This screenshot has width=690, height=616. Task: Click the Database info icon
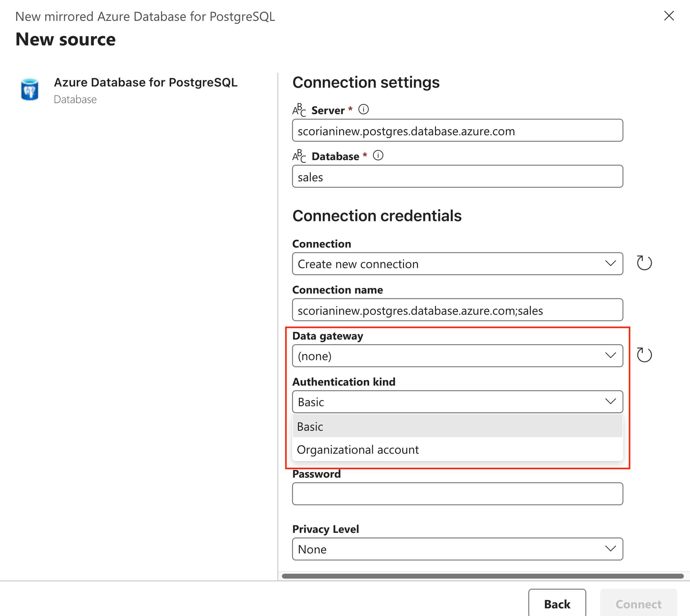coord(378,155)
